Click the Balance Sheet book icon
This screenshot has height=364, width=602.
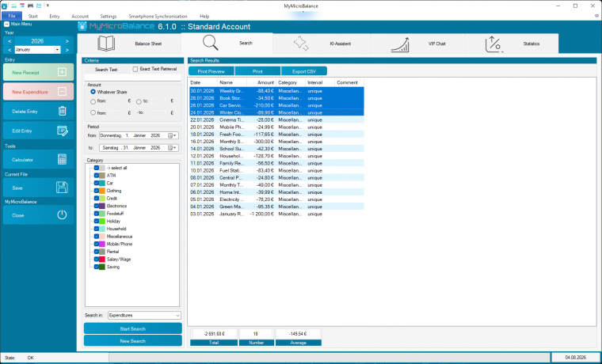[x=106, y=44]
